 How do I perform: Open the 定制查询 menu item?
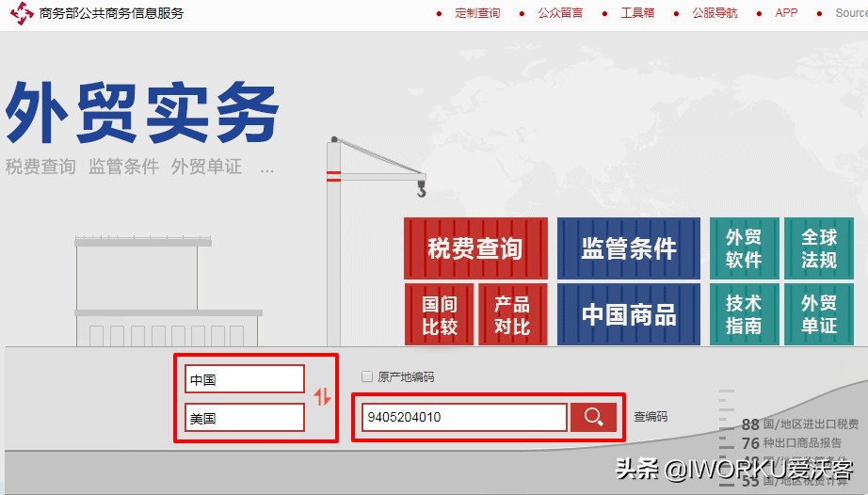477,13
